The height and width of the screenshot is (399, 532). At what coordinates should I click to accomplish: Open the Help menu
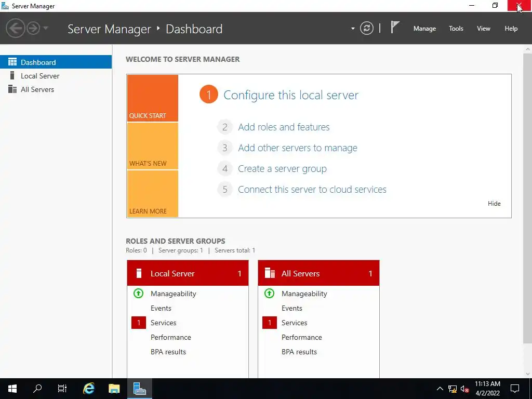[x=511, y=29]
